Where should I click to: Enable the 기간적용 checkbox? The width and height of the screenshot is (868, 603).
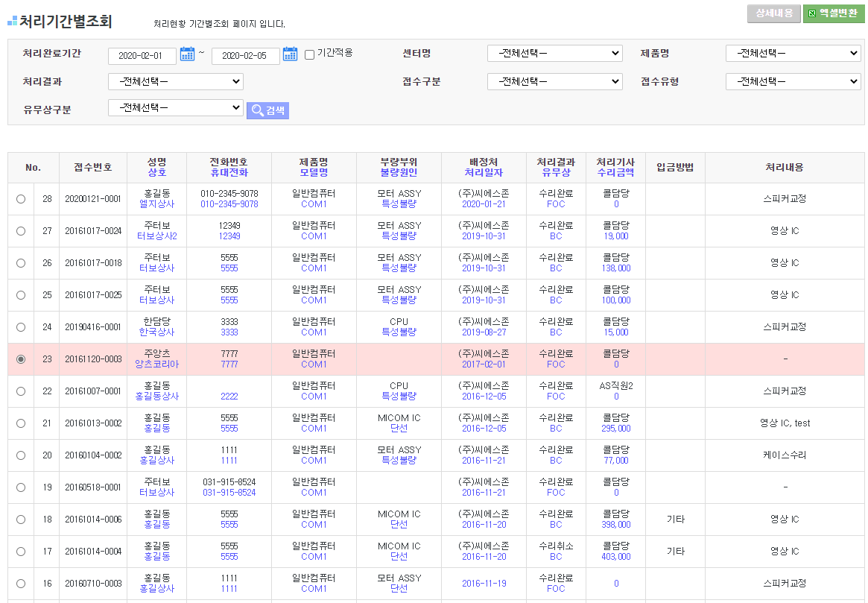(309, 54)
